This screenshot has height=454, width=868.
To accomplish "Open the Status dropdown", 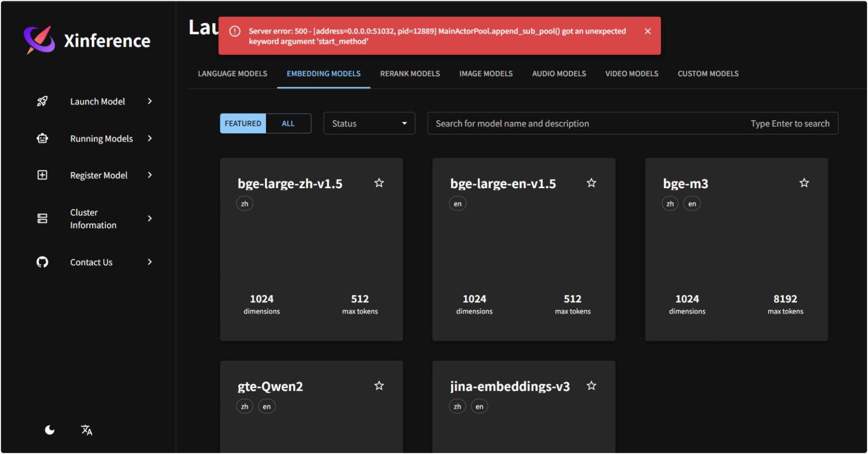I will [x=369, y=123].
